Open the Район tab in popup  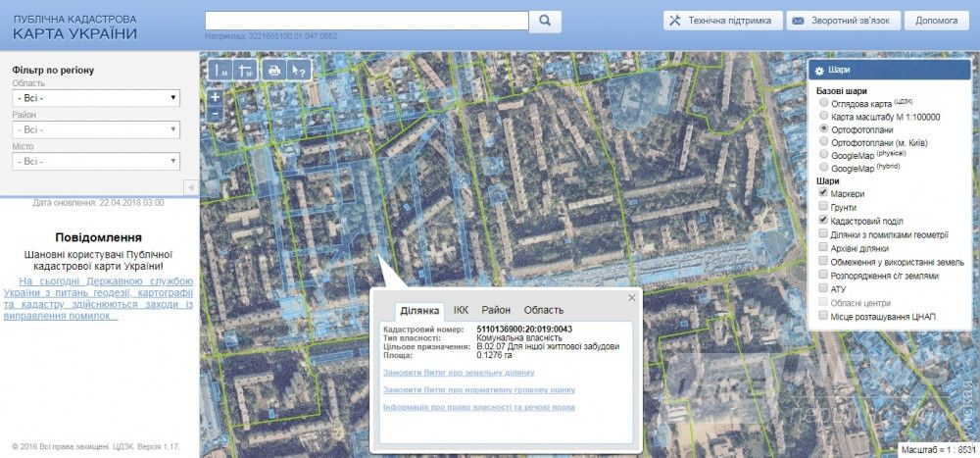pos(496,310)
